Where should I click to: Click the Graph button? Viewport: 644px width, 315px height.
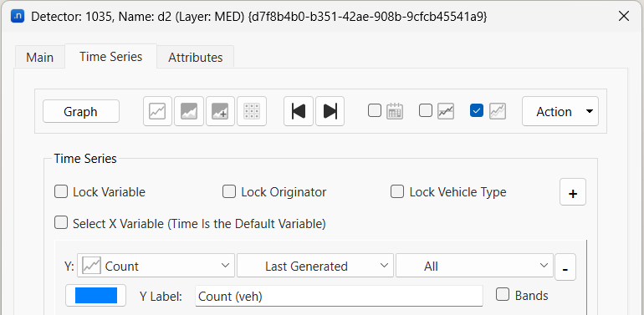click(81, 111)
